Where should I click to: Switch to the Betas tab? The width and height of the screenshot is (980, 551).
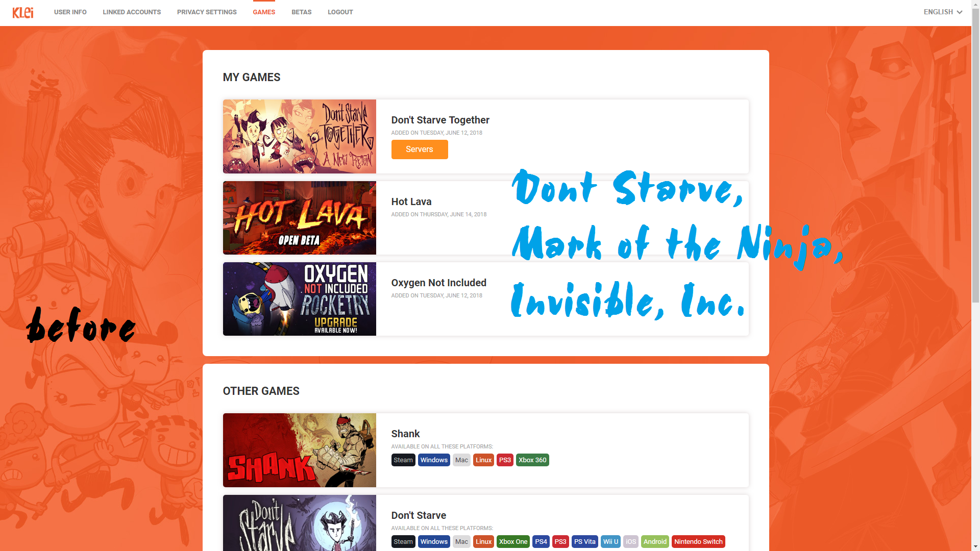click(x=301, y=12)
